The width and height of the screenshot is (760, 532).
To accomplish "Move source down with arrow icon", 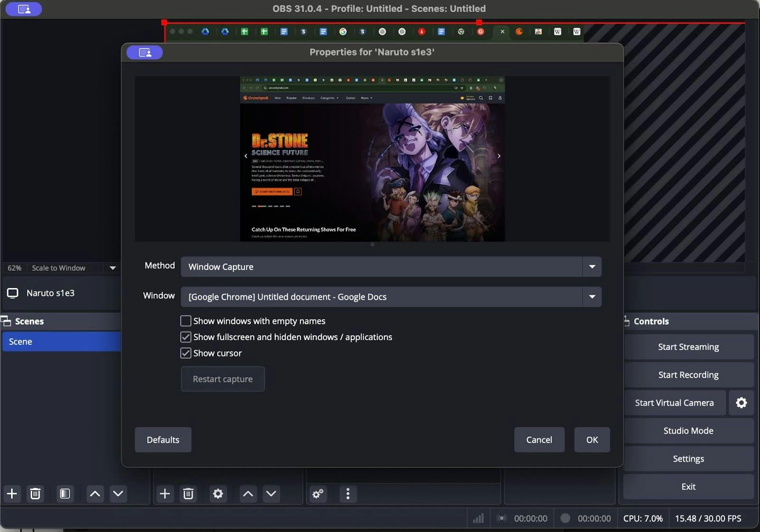I will (271, 494).
